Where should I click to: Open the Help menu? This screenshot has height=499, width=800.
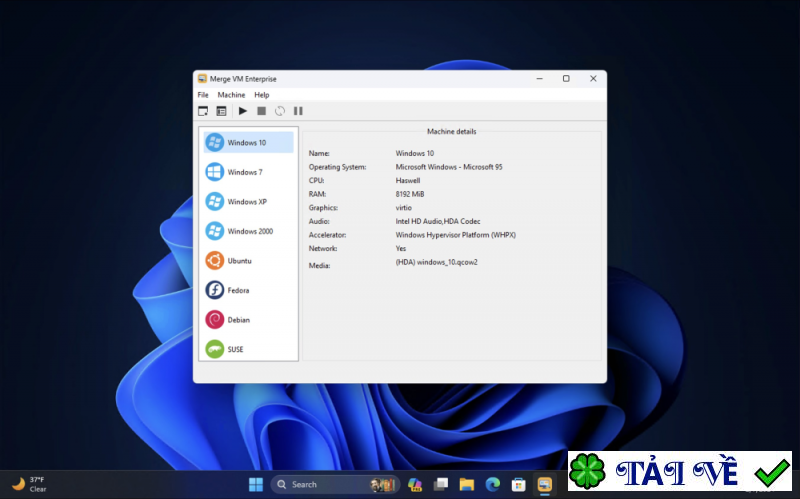point(261,95)
